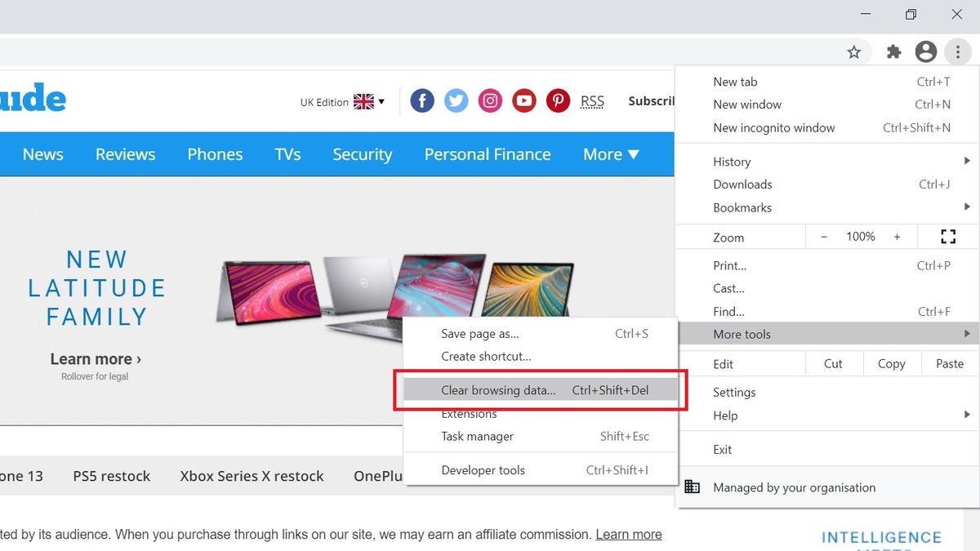Screen dimensions: 980x551
Task: Open the Learn more affiliate link
Action: click(628, 534)
